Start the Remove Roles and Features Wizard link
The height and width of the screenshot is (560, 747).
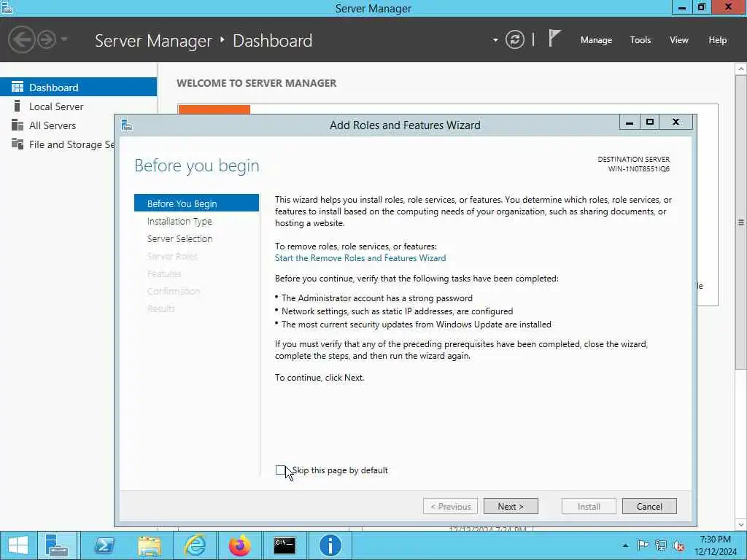point(360,258)
